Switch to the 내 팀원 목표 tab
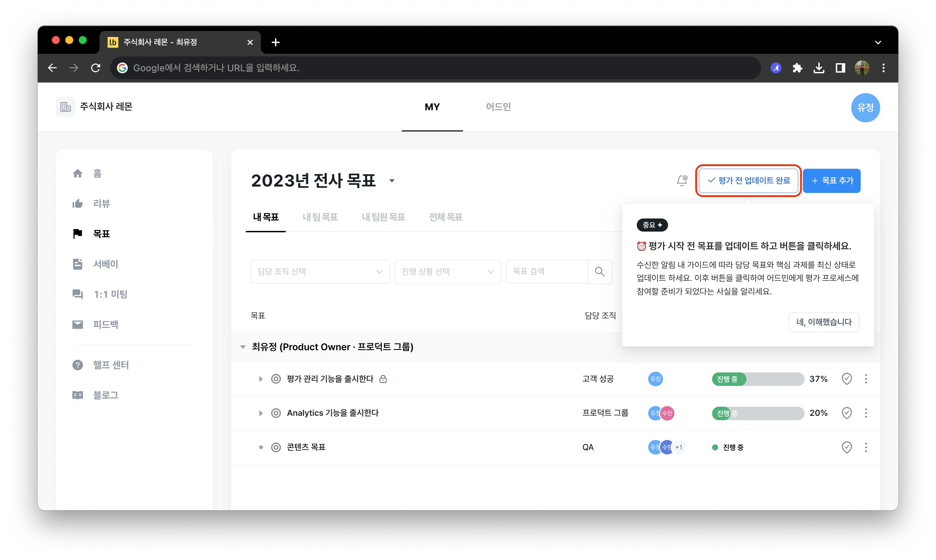936x560 pixels. point(383,217)
